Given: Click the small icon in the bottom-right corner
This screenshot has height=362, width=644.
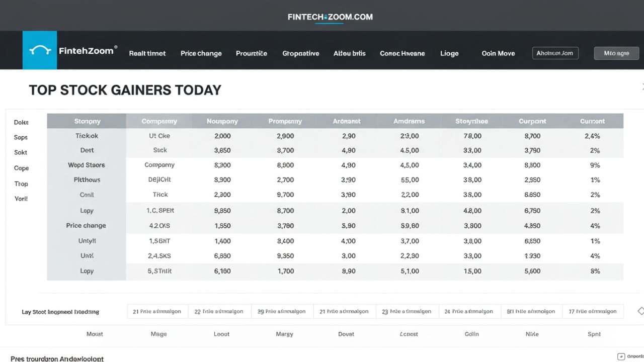Looking at the screenshot, I should pyautogui.click(x=621, y=356).
